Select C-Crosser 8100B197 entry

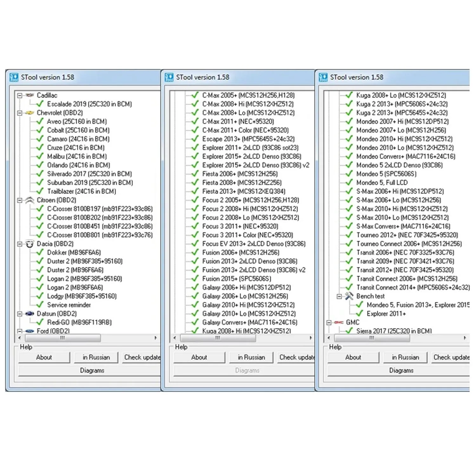pyautogui.click(x=100, y=209)
